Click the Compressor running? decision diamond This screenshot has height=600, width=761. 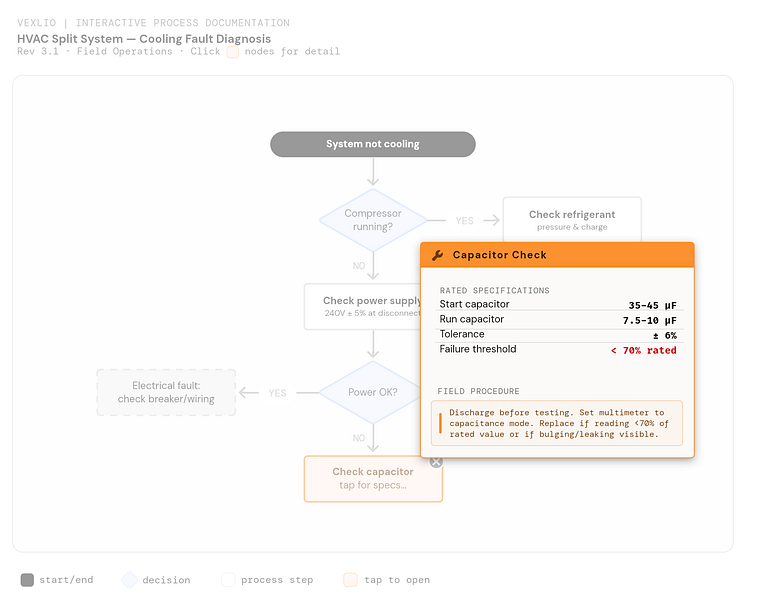[373, 220]
